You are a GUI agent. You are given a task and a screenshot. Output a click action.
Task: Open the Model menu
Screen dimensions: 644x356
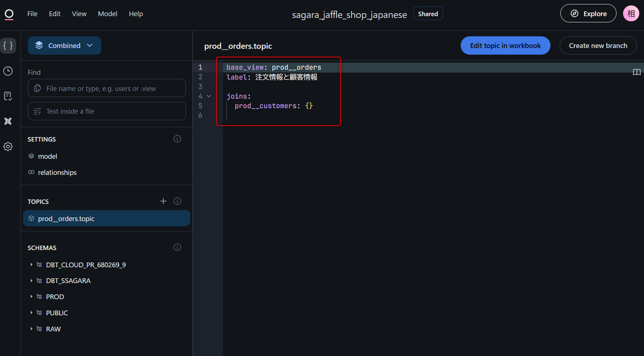(x=107, y=14)
